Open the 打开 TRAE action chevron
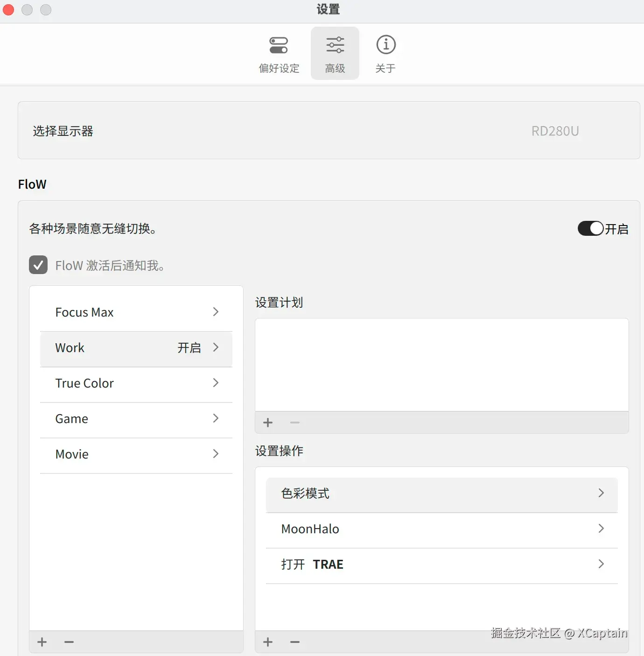 tap(601, 564)
